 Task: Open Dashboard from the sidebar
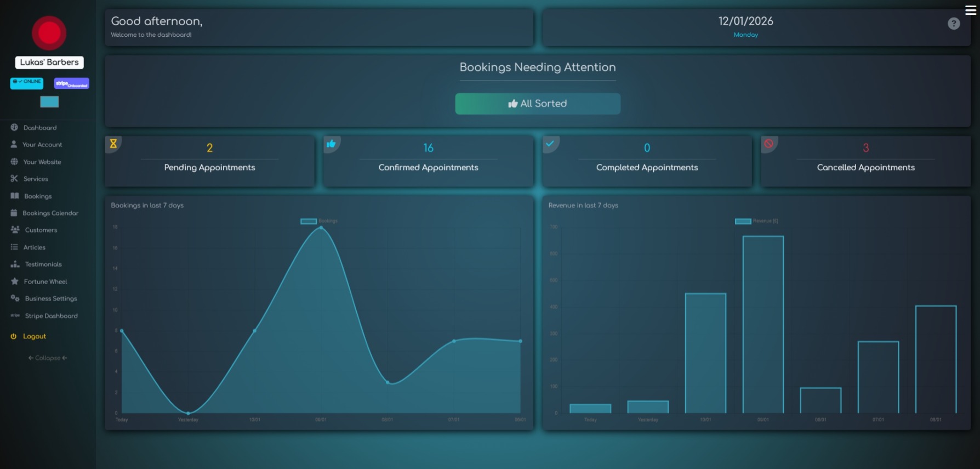click(x=40, y=128)
